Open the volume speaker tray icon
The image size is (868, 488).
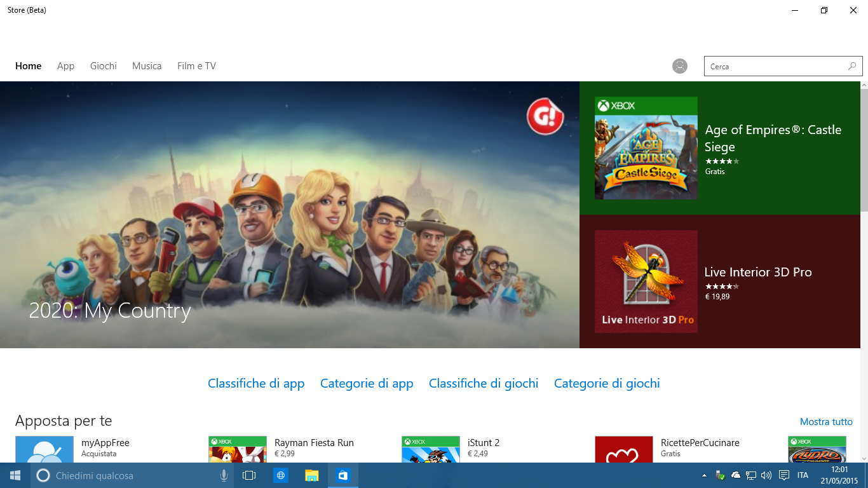click(766, 475)
